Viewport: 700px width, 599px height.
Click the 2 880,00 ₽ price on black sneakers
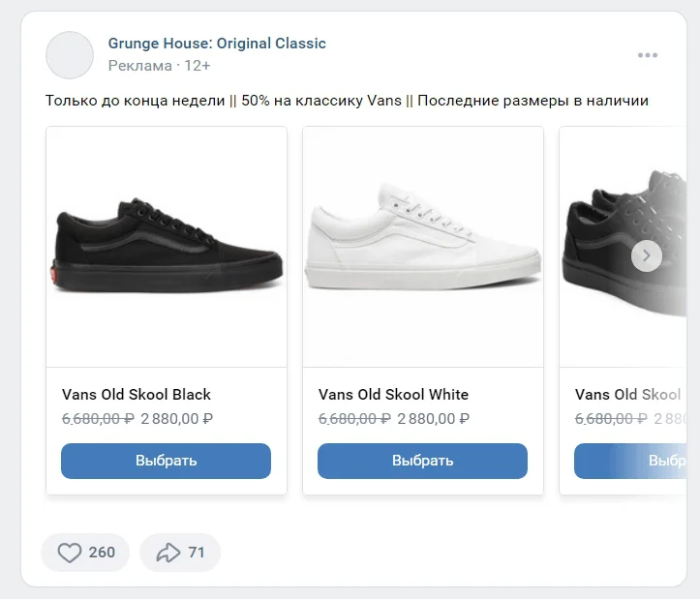click(x=176, y=419)
